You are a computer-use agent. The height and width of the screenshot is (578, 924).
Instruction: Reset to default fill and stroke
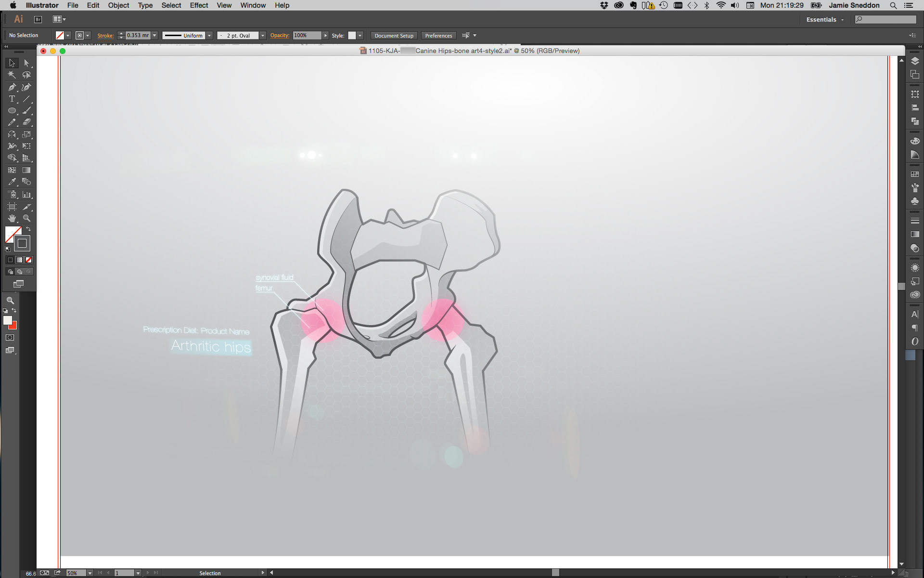coord(8,249)
